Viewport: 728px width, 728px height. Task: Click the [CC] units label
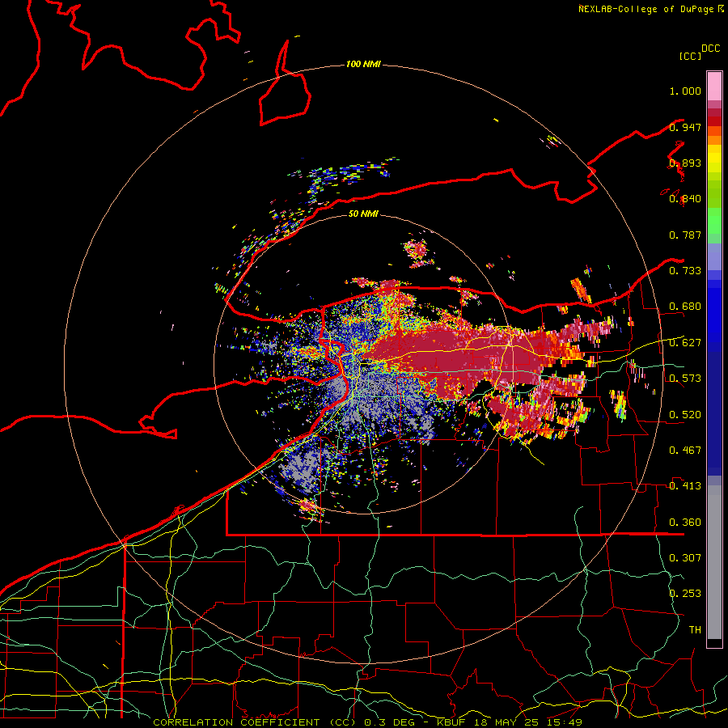(x=690, y=56)
